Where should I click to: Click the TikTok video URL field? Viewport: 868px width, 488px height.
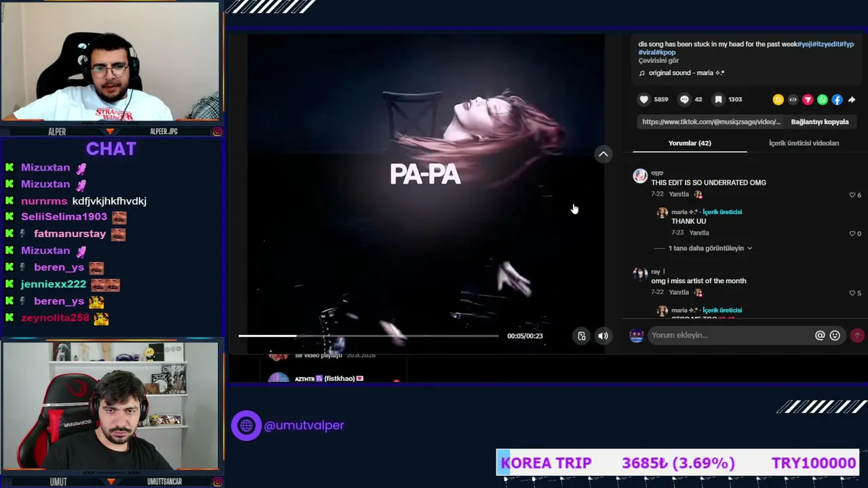click(711, 122)
